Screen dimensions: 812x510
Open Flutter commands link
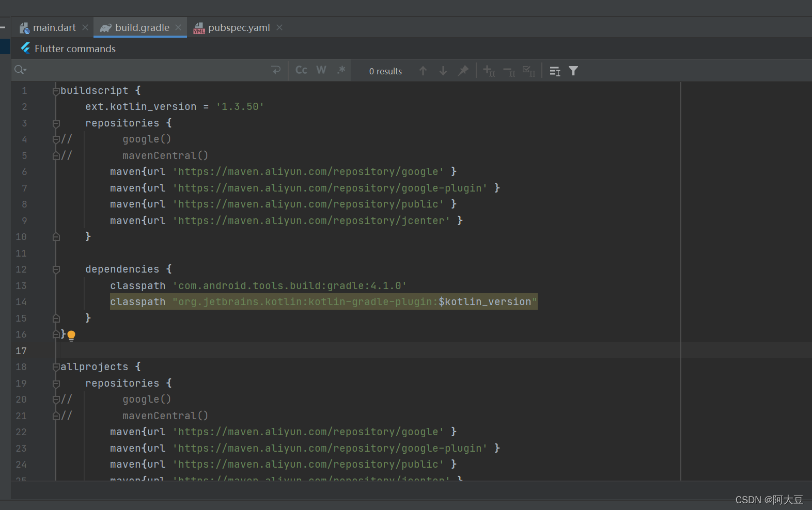[75, 49]
